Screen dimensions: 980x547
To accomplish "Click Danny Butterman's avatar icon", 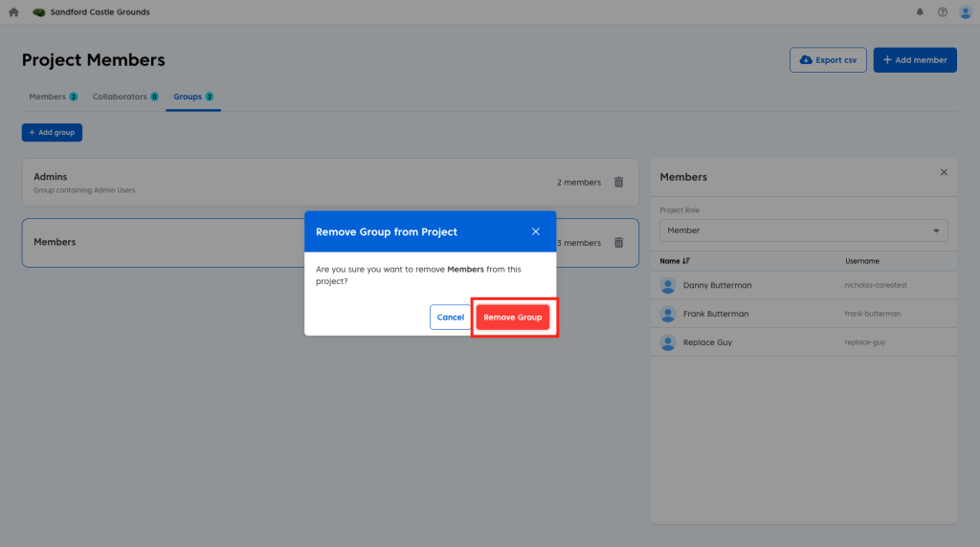I will pyautogui.click(x=668, y=285).
